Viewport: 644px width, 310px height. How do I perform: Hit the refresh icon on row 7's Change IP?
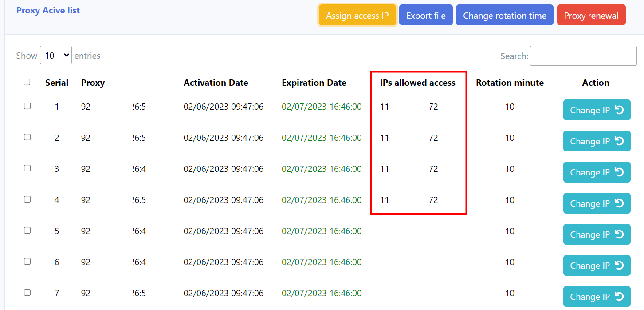pyautogui.click(x=620, y=297)
